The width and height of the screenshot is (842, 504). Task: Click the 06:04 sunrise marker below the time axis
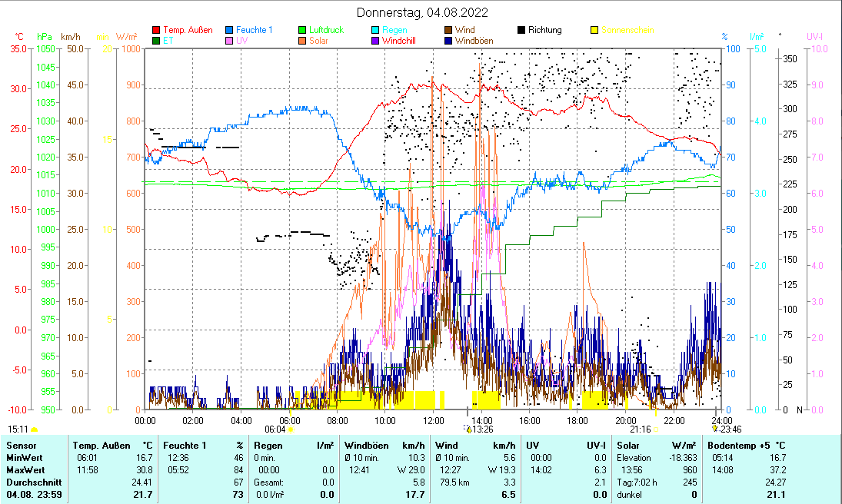pyautogui.click(x=275, y=429)
